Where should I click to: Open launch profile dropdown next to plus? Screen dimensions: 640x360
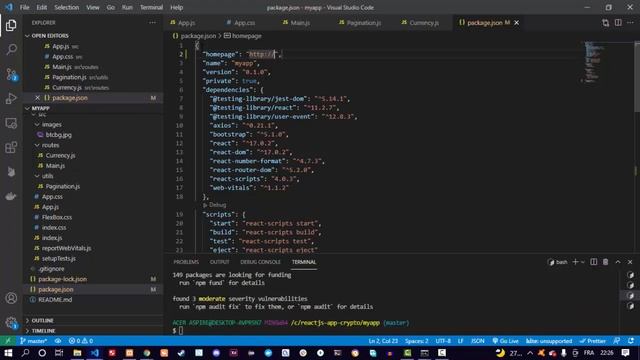click(x=583, y=262)
